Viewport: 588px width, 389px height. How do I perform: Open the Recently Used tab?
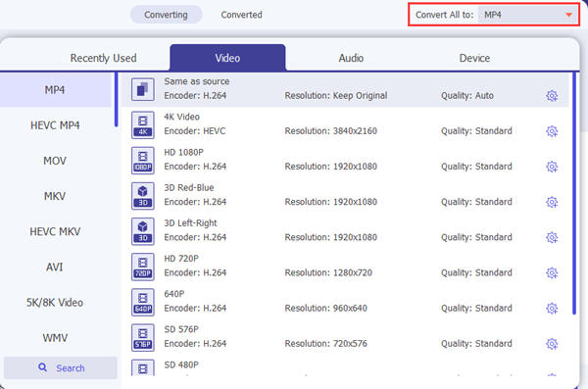(x=103, y=58)
